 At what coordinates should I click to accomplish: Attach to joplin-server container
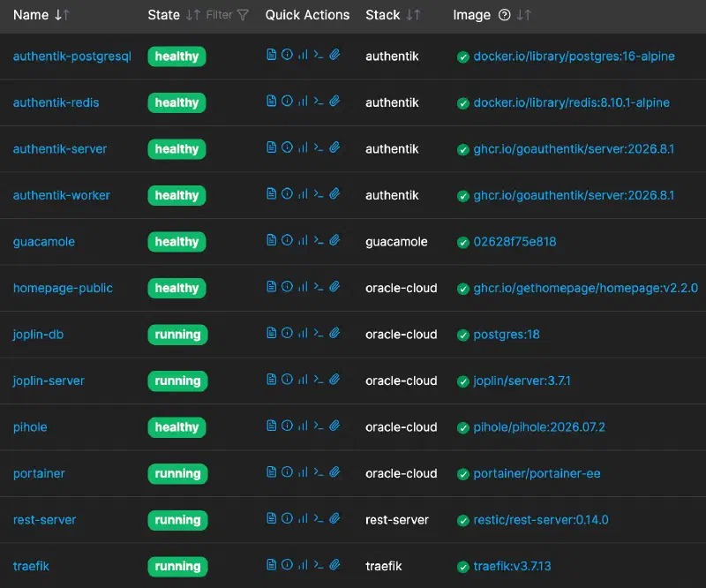click(x=334, y=380)
